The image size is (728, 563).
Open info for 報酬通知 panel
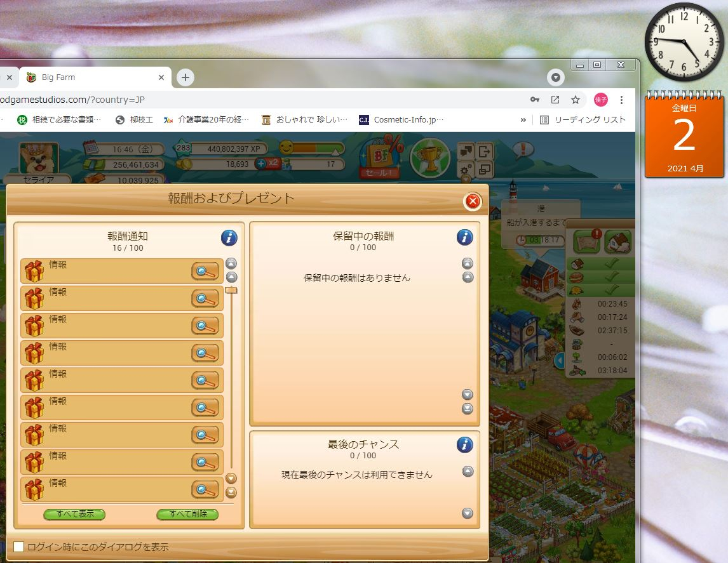(229, 237)
